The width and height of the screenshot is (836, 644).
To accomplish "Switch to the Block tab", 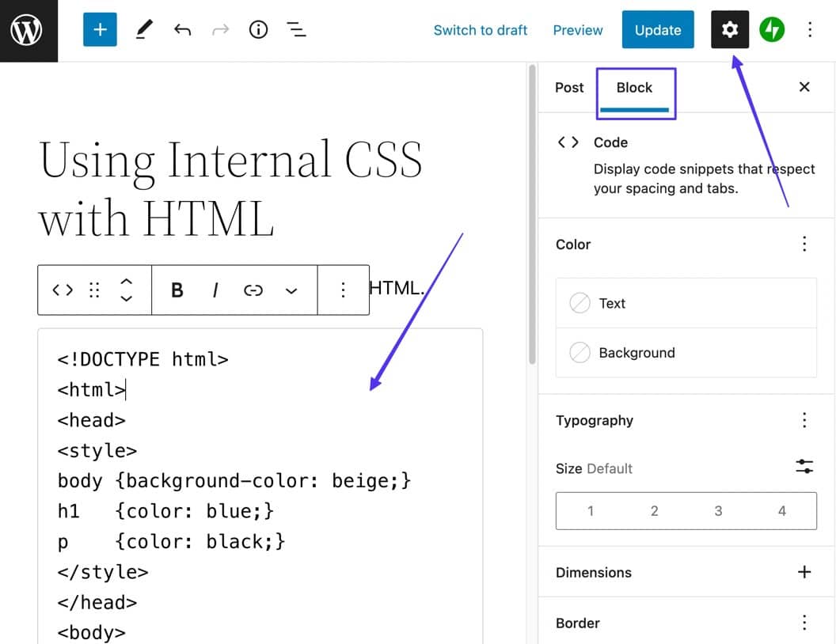I will pos(634,87).
